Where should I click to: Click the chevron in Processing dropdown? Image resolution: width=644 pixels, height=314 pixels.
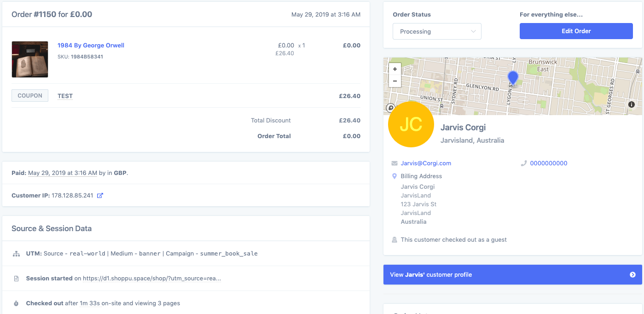tap(473, 31)
